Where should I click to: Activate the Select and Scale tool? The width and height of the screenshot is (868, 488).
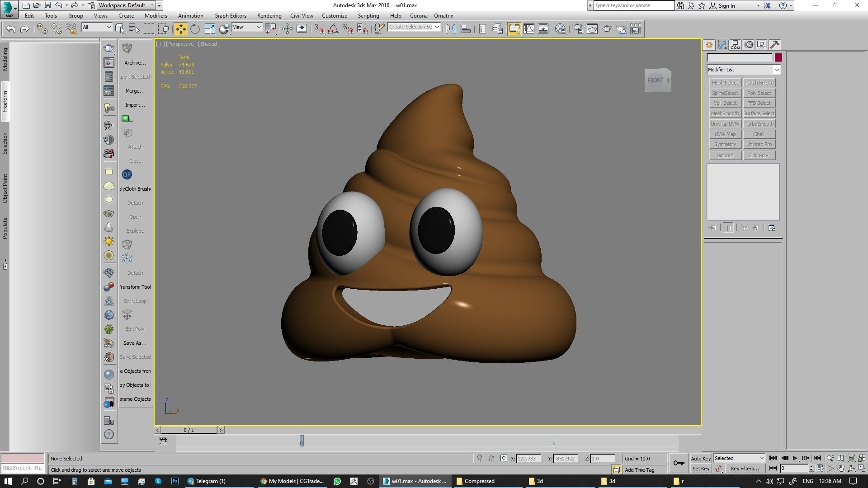pyautogui.click(x=210, y=29)
